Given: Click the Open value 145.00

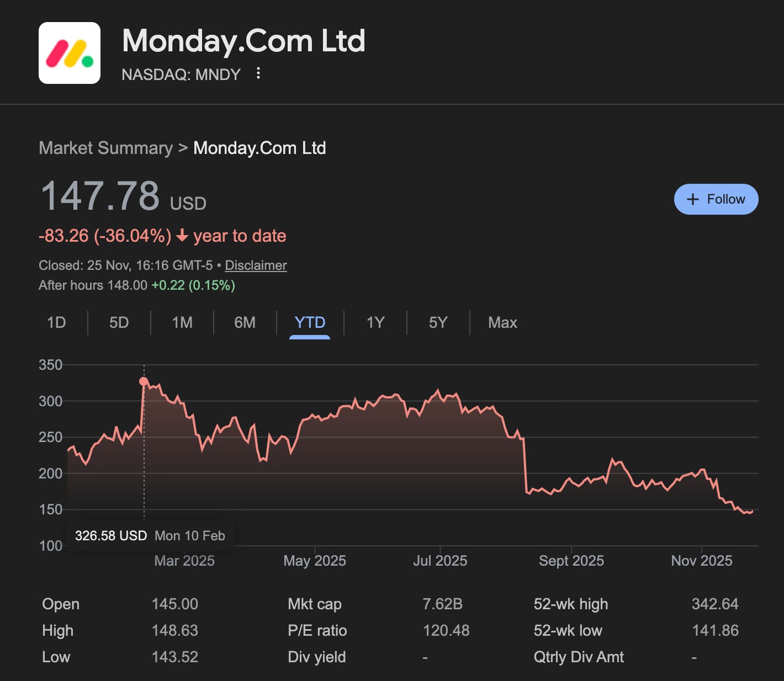Looking at the screenshot, I should pyautogui.click(x=174, y=604).
